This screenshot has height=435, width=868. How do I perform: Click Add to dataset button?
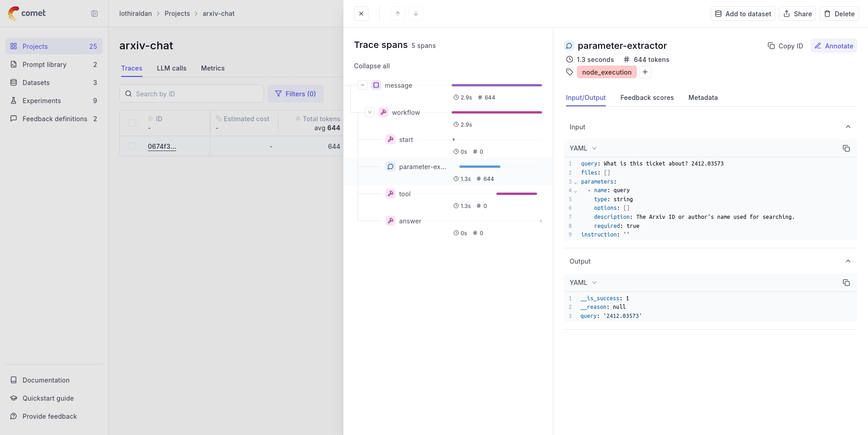[743, 14]
